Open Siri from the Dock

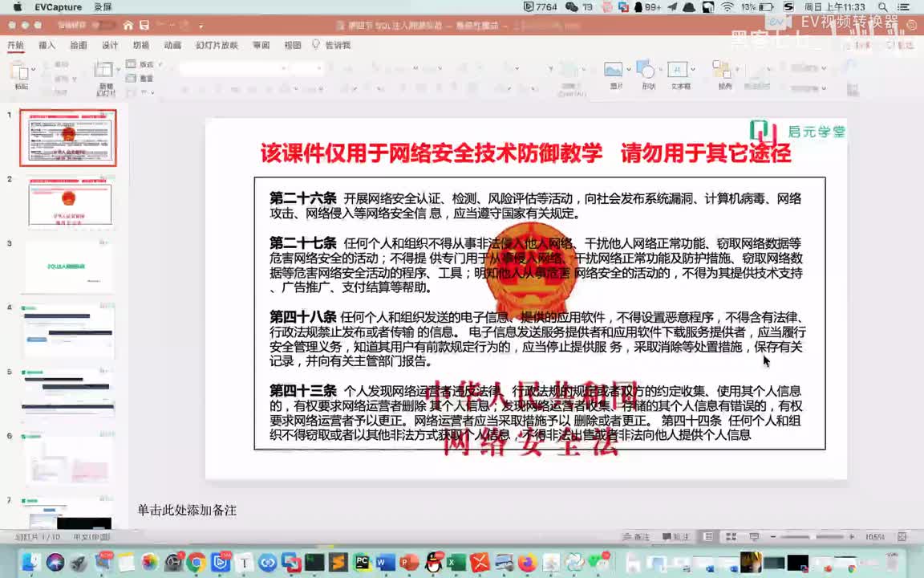[x=55, y=562]
